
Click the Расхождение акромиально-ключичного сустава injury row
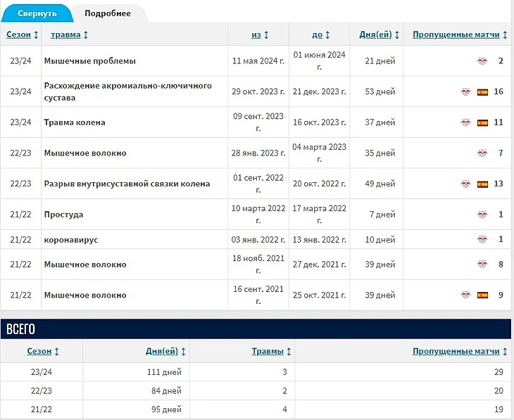(128, 92)
